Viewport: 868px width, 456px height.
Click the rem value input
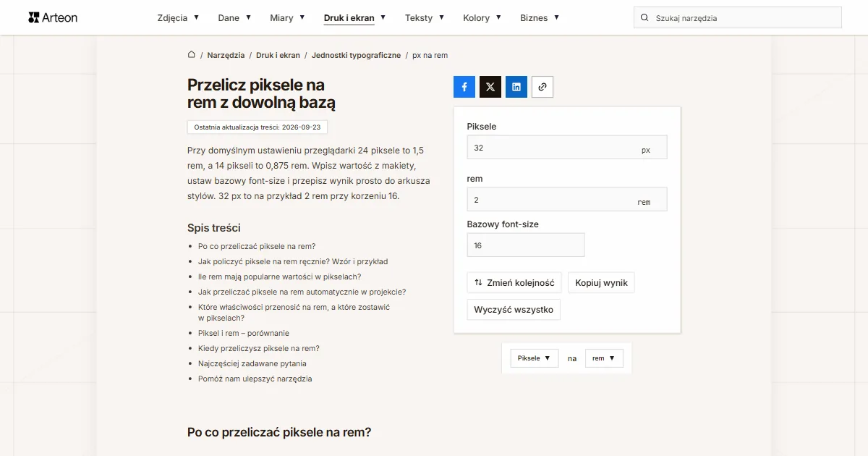(567, 200)
